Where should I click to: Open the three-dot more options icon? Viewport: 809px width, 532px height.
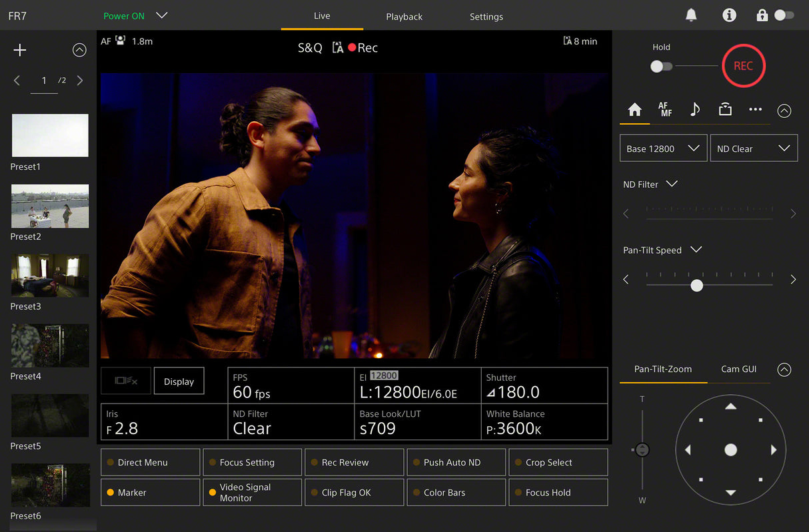[755, 110]
